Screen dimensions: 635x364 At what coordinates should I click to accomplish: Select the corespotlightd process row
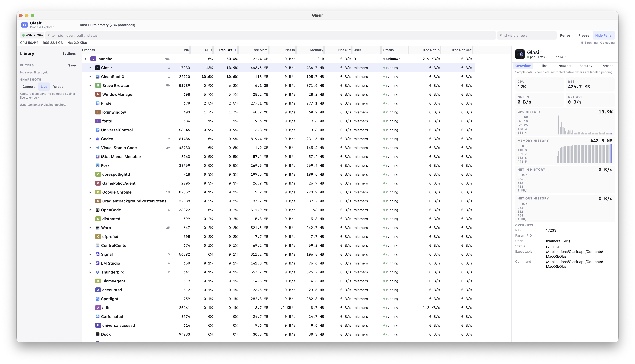click(278, 174)
